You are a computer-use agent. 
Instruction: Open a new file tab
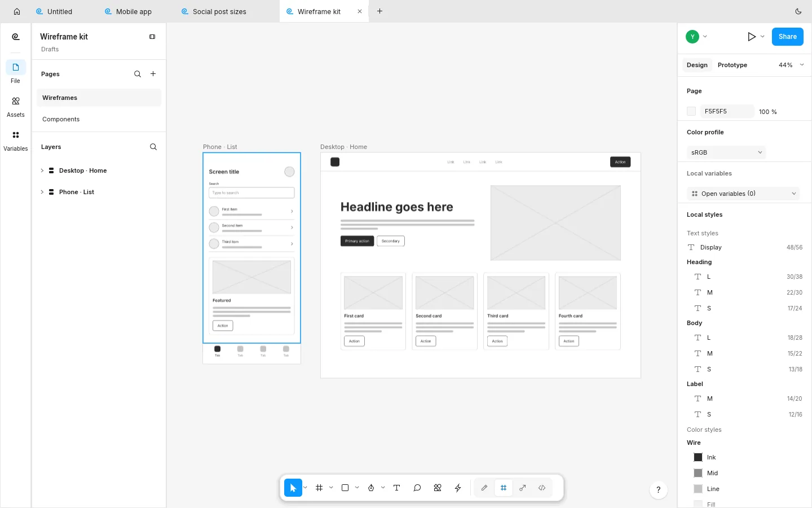tap(380, 11)
